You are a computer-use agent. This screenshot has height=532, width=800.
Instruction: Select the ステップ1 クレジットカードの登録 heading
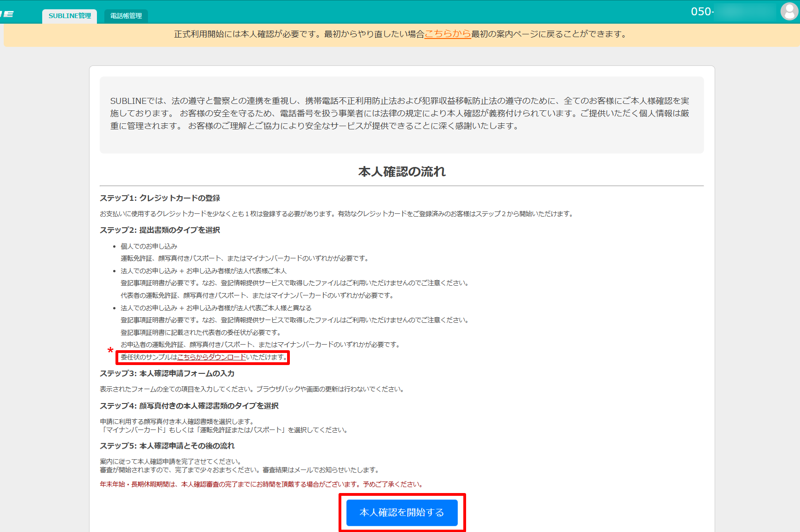(x=160, y=198)
